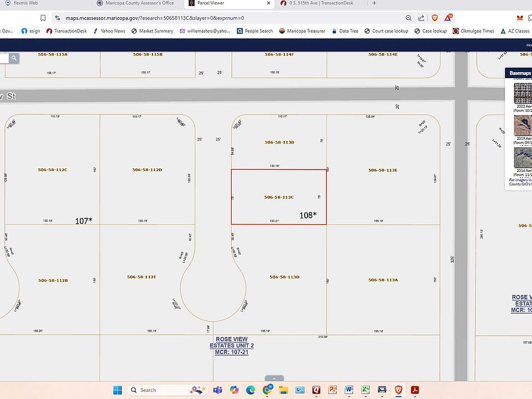Open File Explorer from the taskbar

tap(284, 390)
